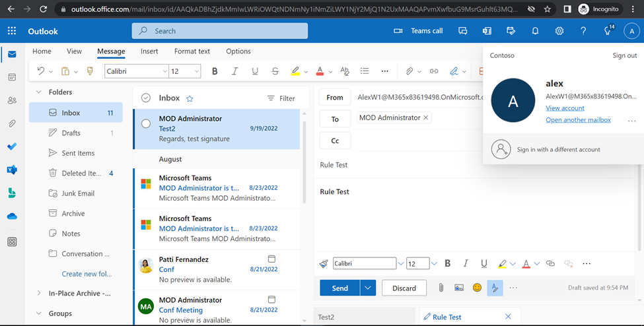Toggle Bold in the compose toolbar
This screenshot has height=326, width=644.
coord(448,263)
